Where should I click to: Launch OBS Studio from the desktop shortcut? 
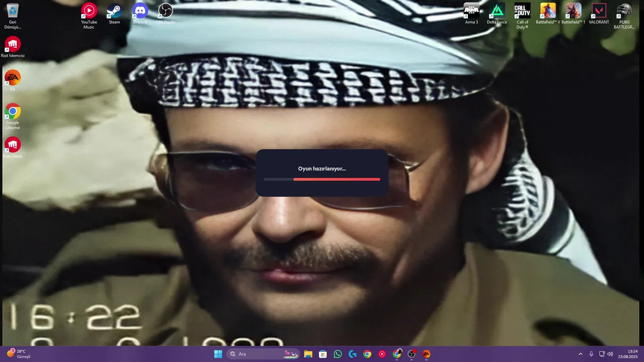(166, 14)
